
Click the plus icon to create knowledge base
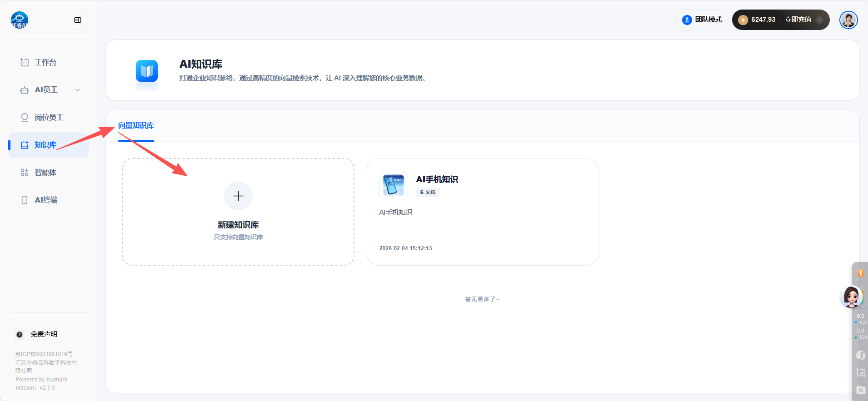coord(238,196)
